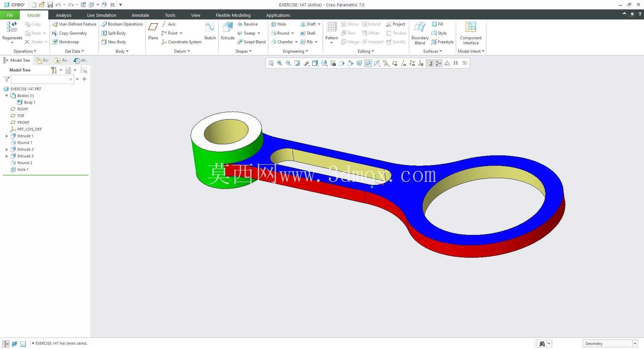This screenshot has width=644, height=349.
Task: Select the Sketch tool
Action: pos(210,31)
